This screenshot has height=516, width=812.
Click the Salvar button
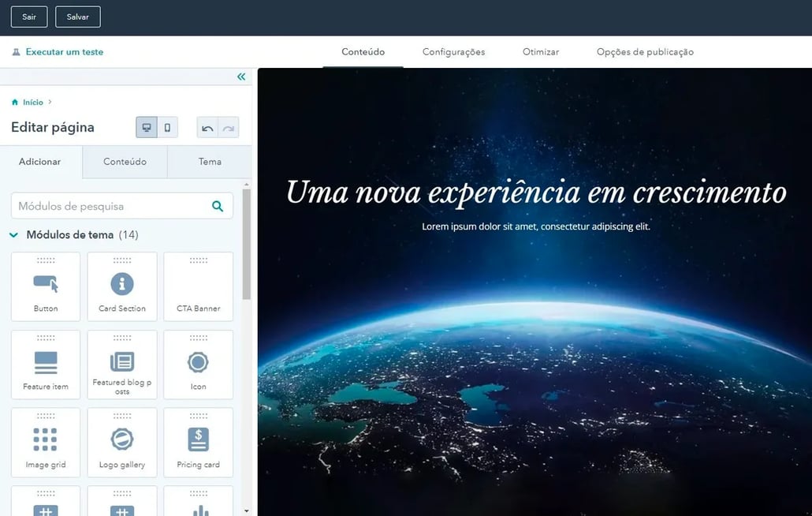77,16
